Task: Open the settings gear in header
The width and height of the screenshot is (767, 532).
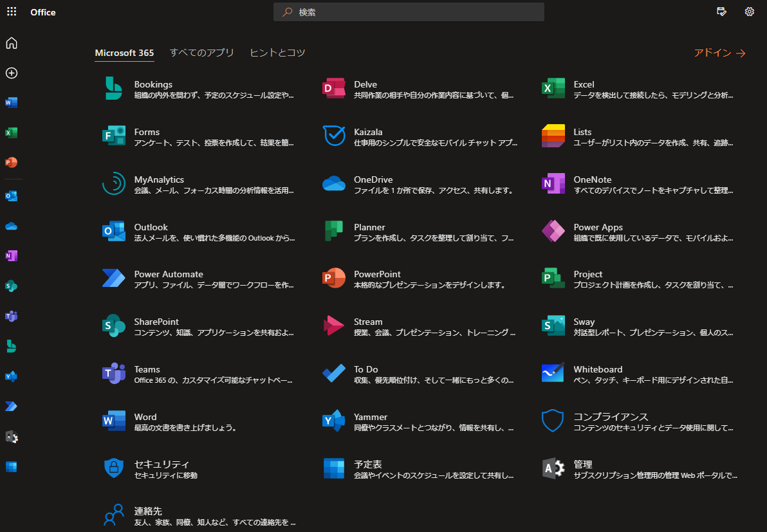Action: pos(750,12)
